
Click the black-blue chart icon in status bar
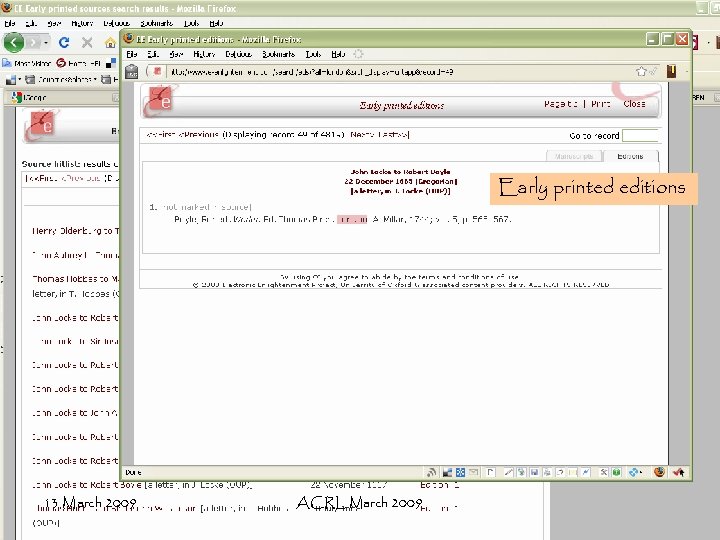447,472
